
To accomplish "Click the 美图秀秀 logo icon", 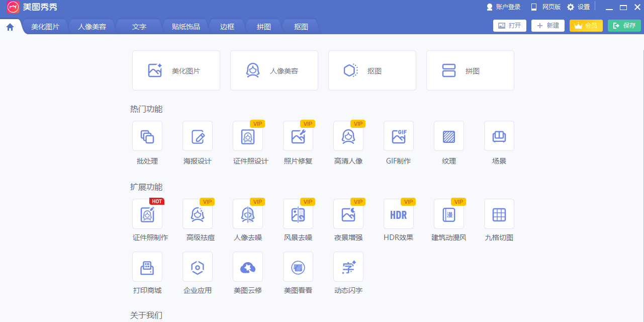I will 13,7.
